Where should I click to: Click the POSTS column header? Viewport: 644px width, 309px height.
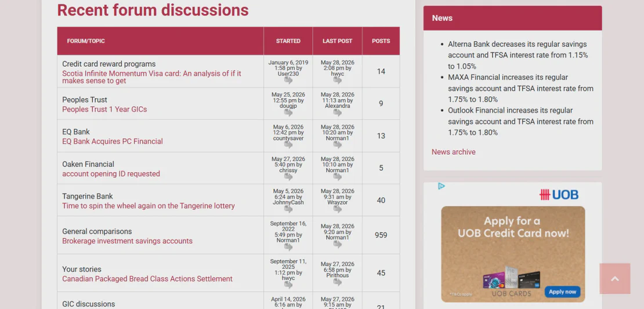click(381, 41)
